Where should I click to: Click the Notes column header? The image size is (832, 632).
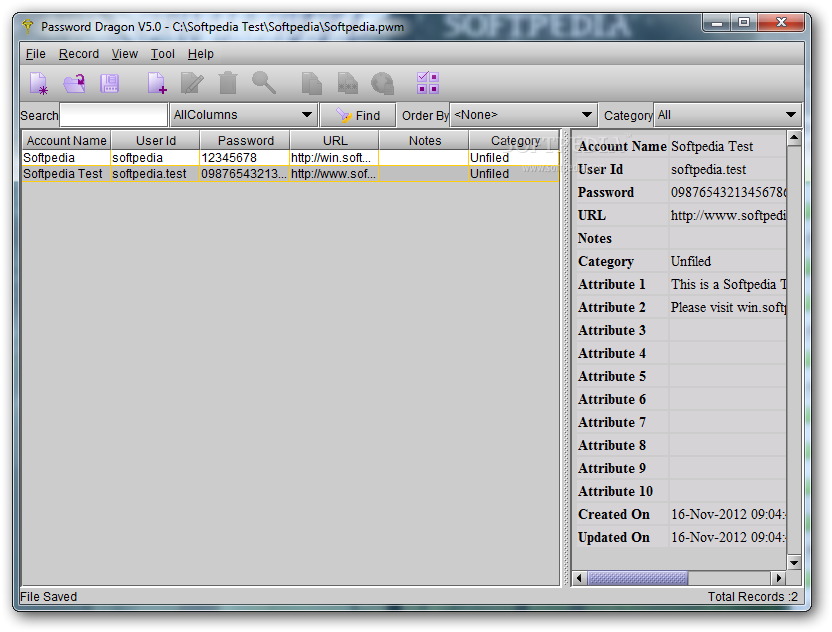[x=424, y=141]
